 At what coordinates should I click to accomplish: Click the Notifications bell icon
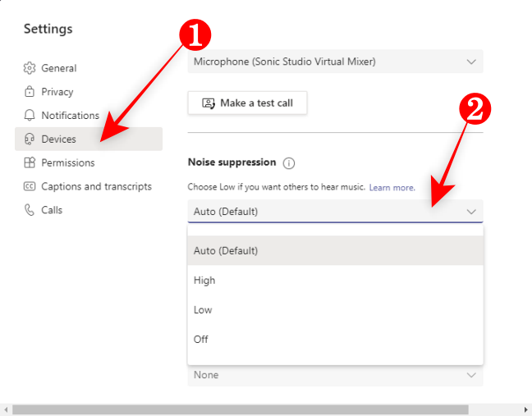[30, 116]
